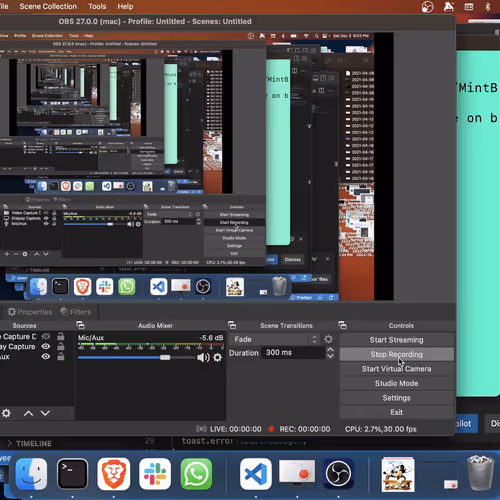Open WhatsApp from the Dock

pyautogui.click(x=196, y=474)
